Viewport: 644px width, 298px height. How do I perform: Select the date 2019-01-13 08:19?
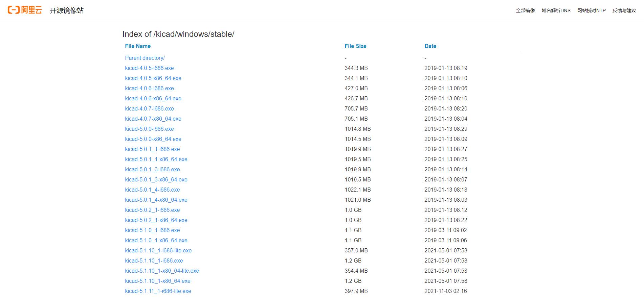[446, 68]
